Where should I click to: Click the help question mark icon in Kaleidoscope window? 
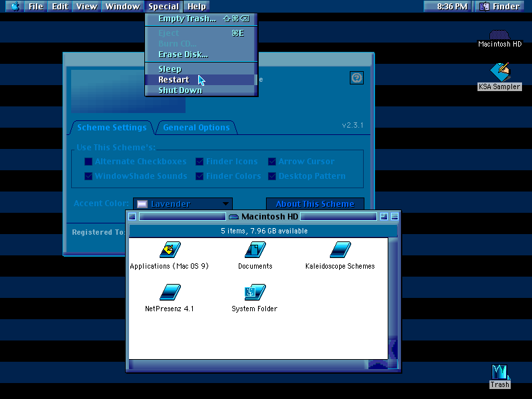pyautogui.click(x=356, y=78)
